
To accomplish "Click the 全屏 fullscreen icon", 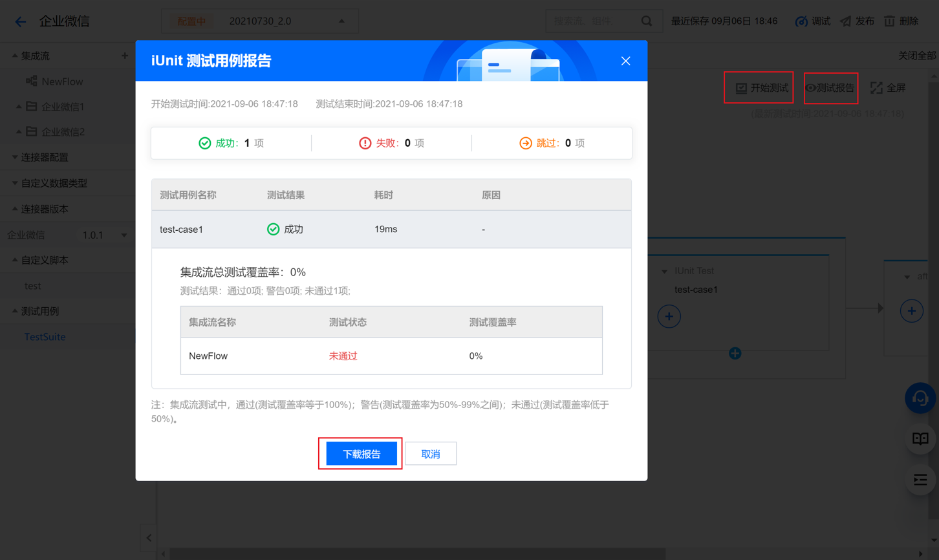I will [x=876, y=88].
